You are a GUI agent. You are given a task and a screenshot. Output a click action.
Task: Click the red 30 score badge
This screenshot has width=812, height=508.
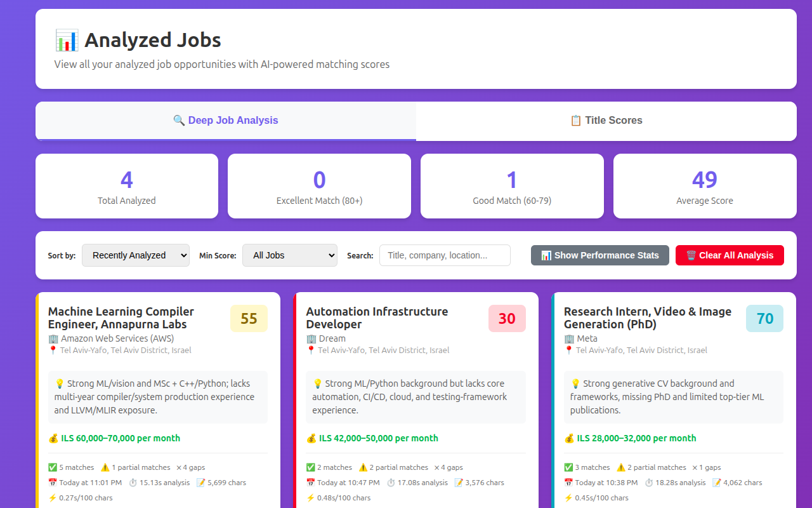click(x=507, y=318)
